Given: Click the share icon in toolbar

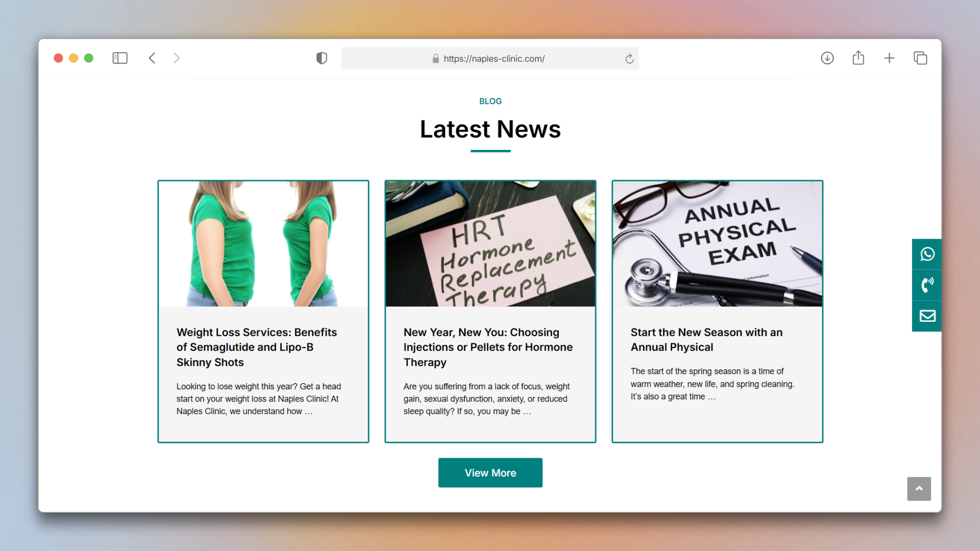Looking at the screenshot, I should click(x=859, y=58).
